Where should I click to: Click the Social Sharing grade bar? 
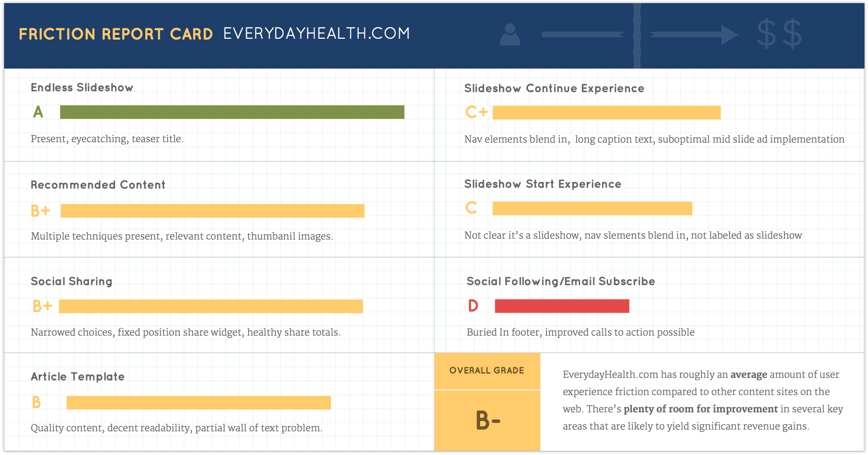(211, 306)
